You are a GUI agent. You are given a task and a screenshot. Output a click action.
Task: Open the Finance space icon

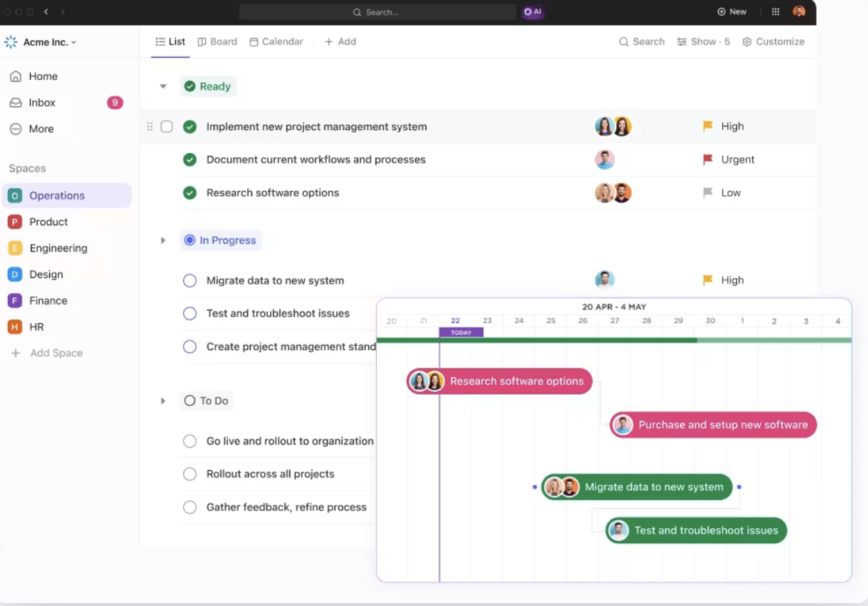[x=14, y=301]
